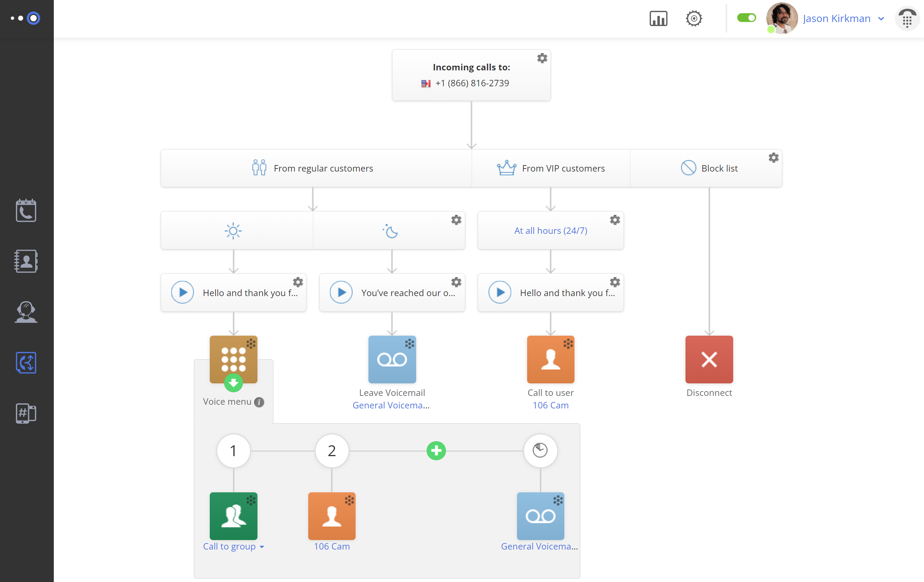Image resolution: width=924 pixels, height=582 pixels.
Task: Toggle the green availability switch
Action: tap(746, 18)
